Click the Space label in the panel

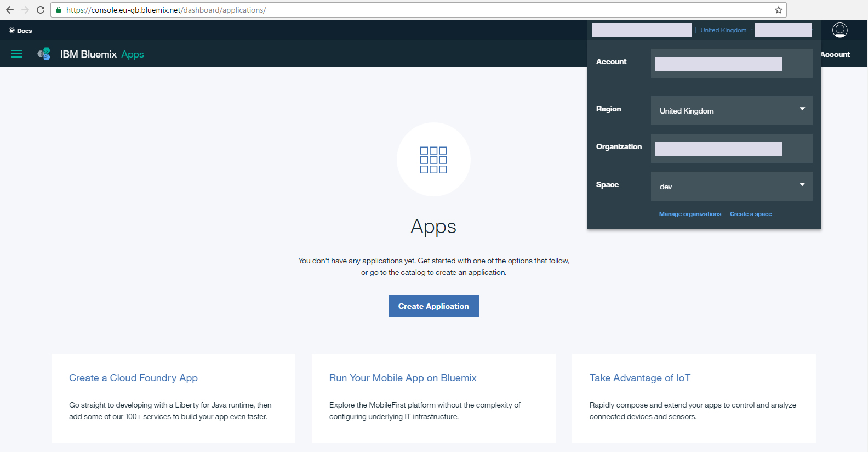click(x=607, y=184)
